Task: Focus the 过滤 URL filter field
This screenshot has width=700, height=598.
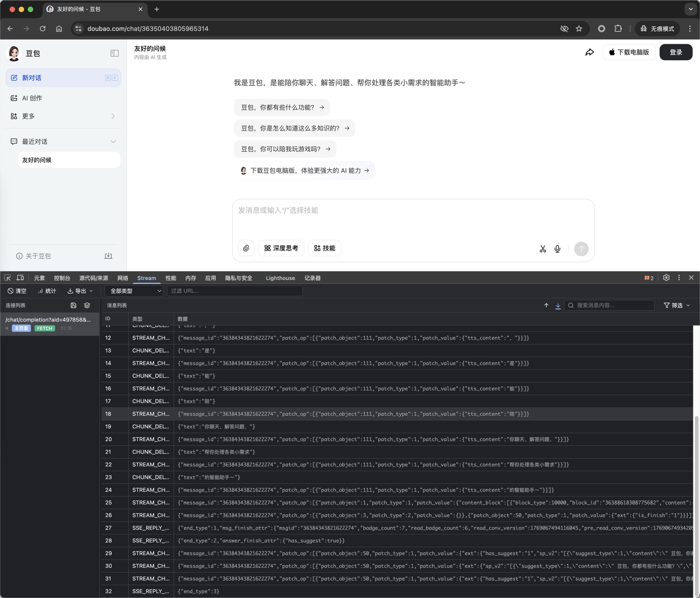Action: [x=235, y=291]
